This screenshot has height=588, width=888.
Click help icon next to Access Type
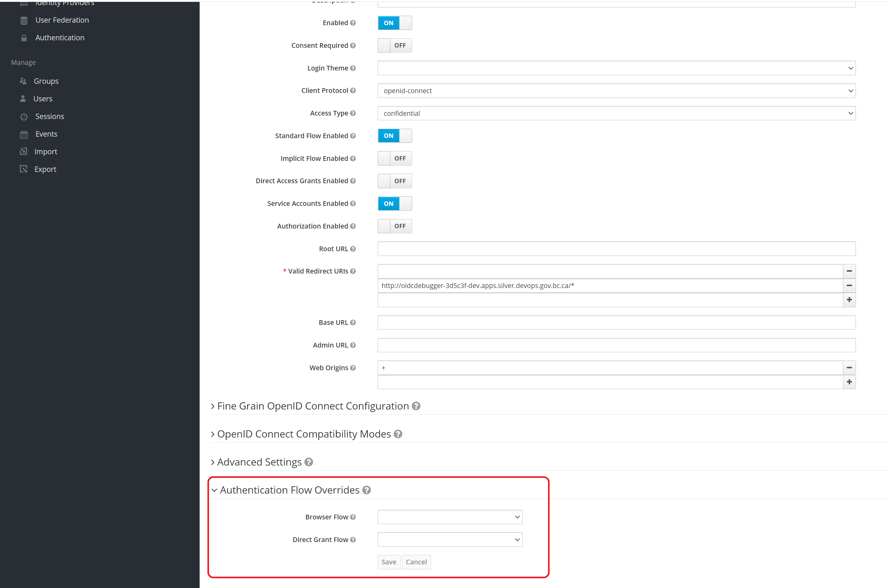click(353, 113)
